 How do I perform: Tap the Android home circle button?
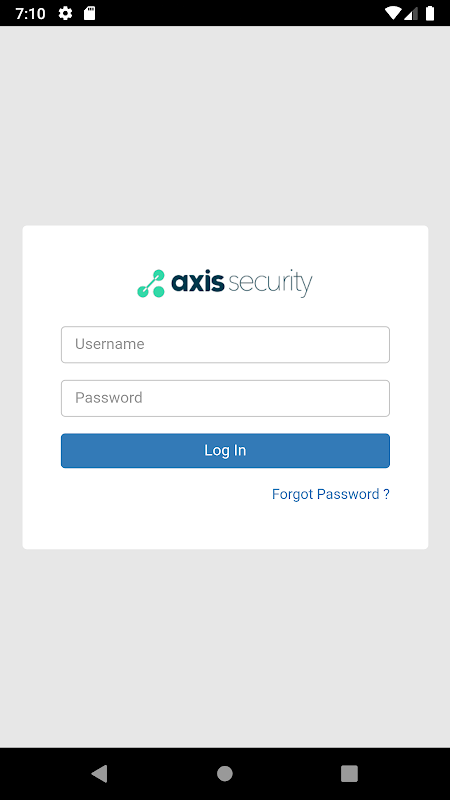tap(224, 773)
